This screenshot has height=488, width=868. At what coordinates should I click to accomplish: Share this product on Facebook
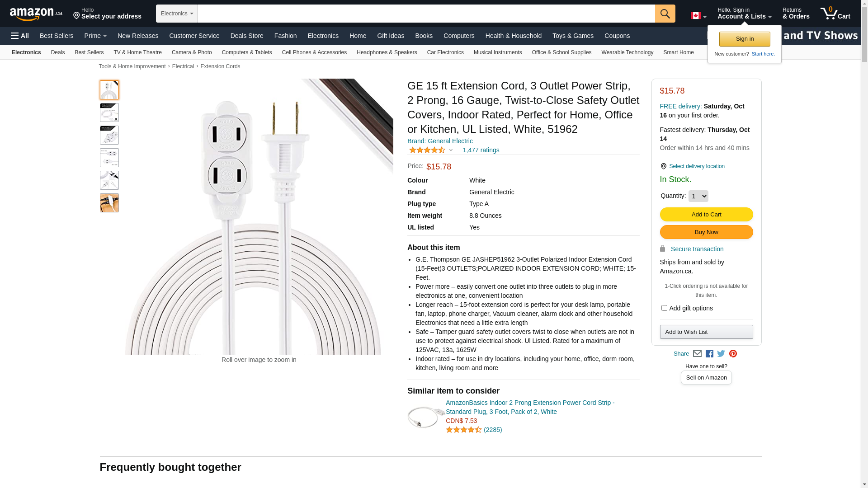[709, 354]
